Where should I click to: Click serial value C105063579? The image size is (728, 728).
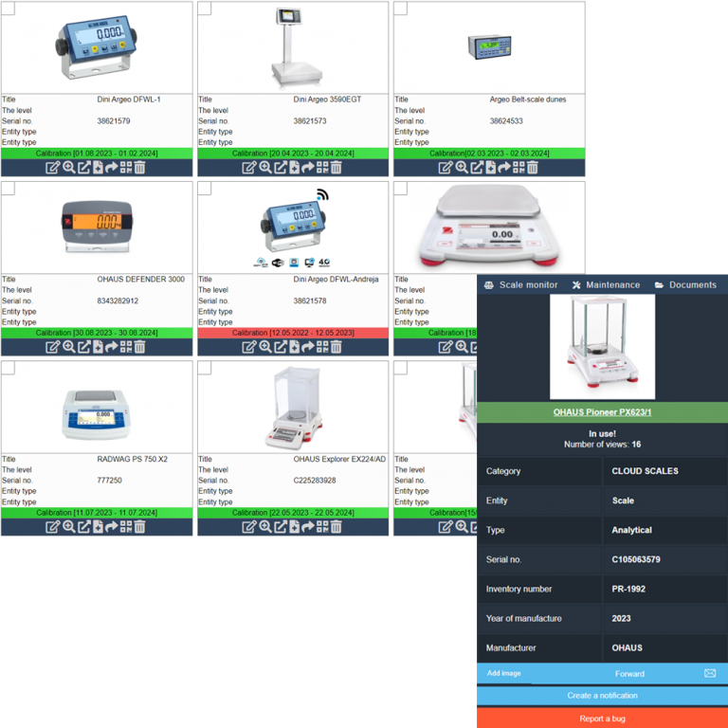(x=636, y=559)
